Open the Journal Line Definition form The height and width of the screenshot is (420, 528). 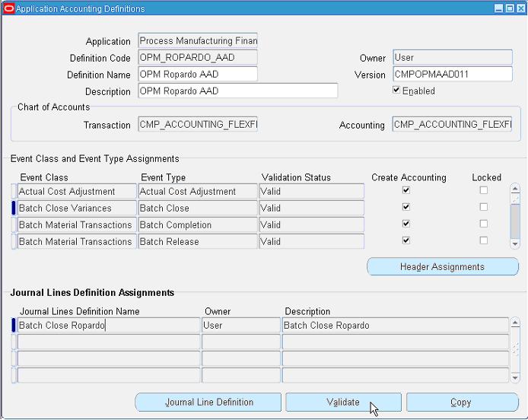pyautogui.click(x=208, y=402)
